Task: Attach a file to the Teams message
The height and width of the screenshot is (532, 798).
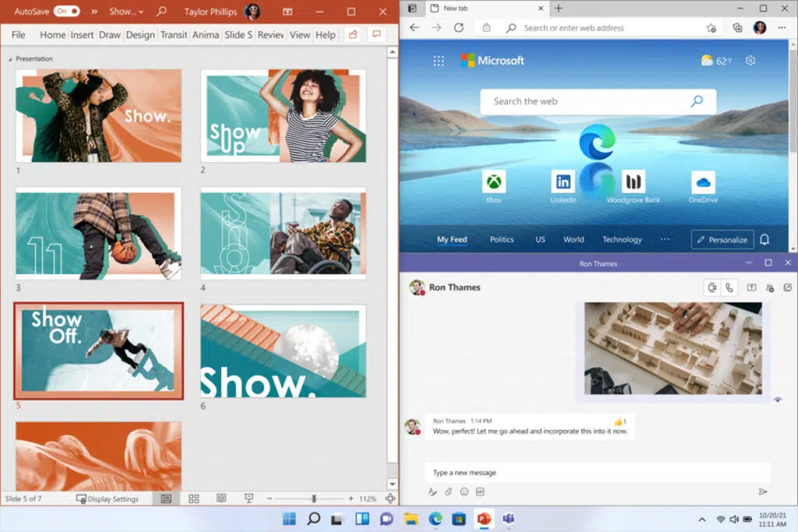Action: click(x=449, y=491)
